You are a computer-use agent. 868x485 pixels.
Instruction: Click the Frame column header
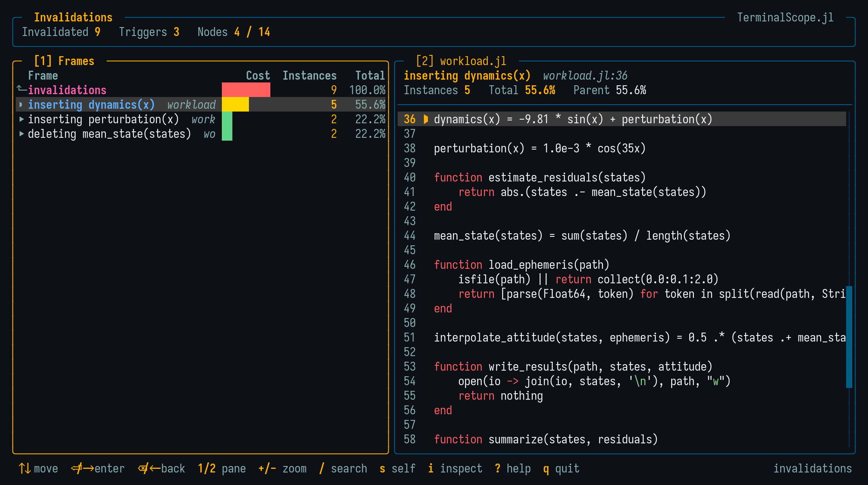[x=43, y=76]
